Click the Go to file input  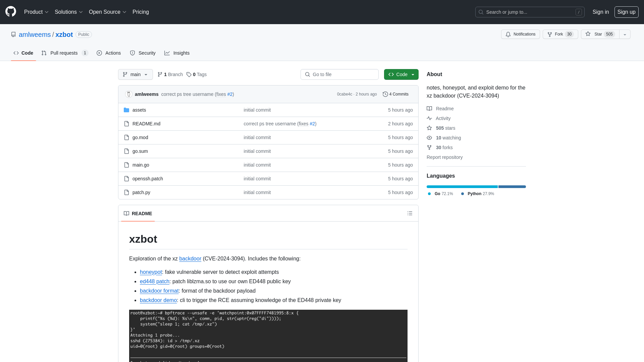(339, 74)
